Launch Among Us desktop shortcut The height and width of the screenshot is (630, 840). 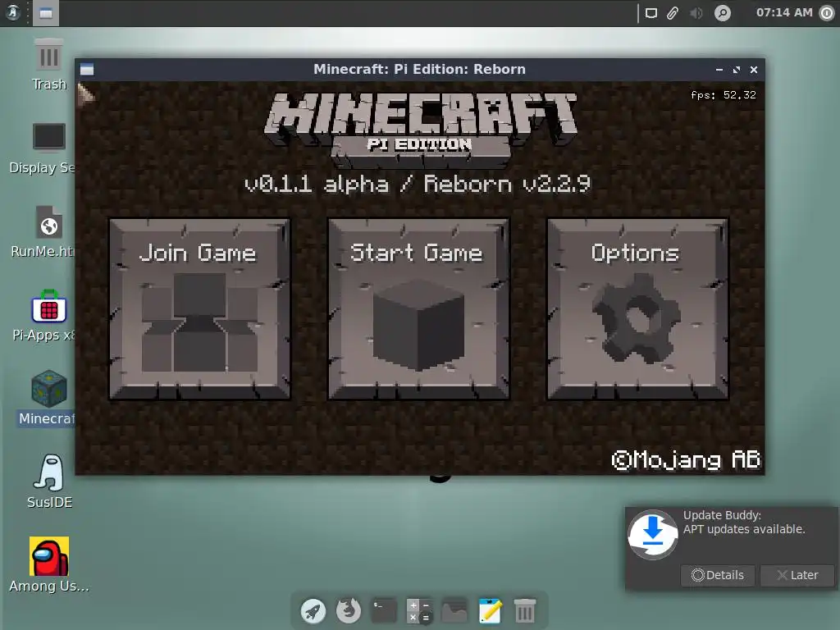pos(48,565)
